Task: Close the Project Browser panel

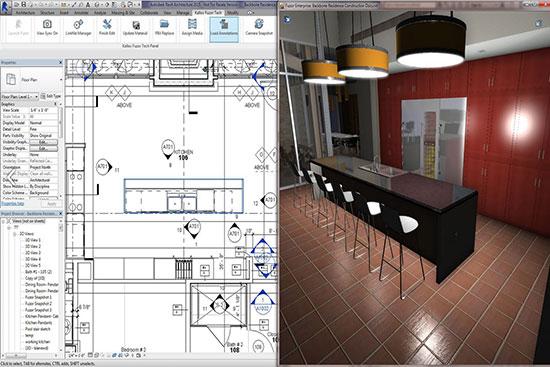Action: (60, 213)
